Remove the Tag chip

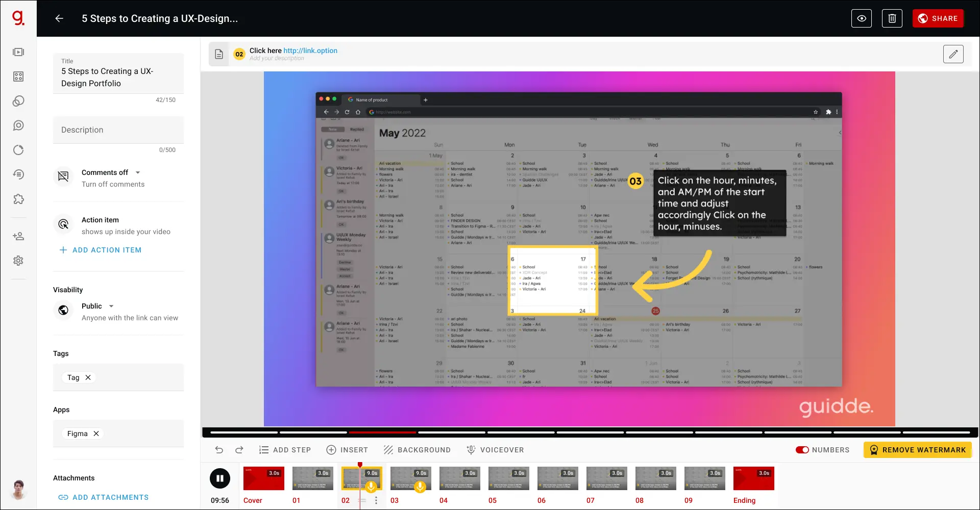point(88,377)
